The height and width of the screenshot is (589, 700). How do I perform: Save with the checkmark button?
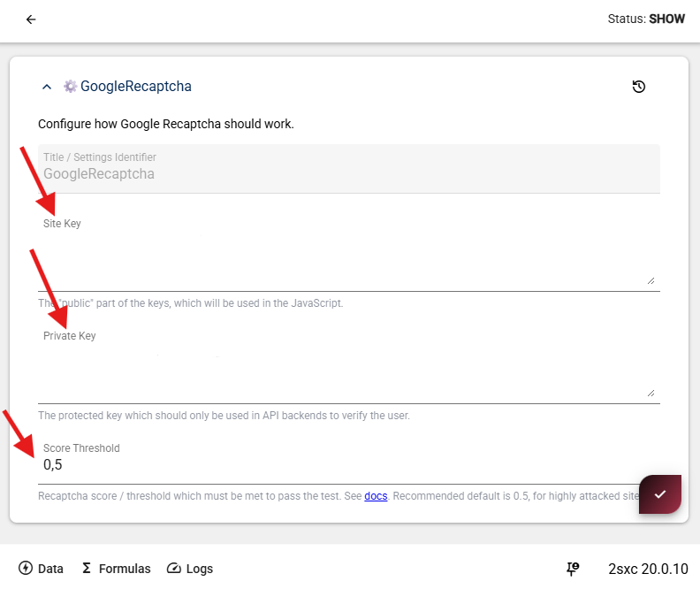660,494
